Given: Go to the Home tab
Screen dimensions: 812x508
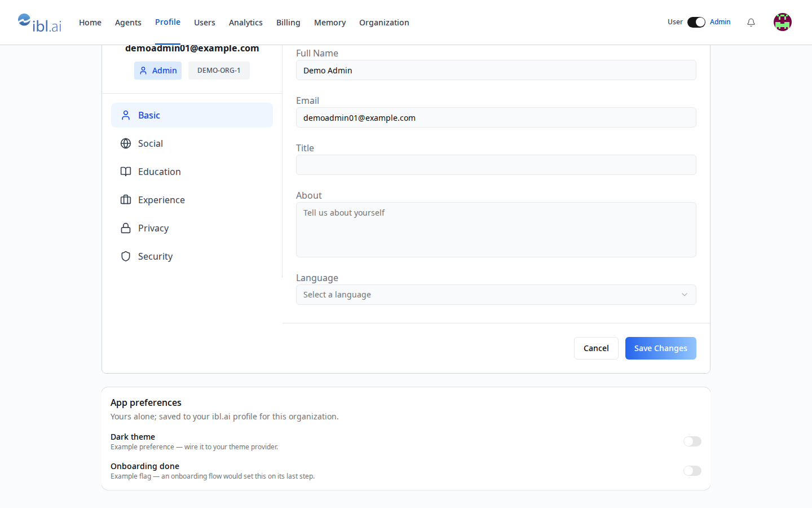Looking at the screenshot, I should pos(90,23).
